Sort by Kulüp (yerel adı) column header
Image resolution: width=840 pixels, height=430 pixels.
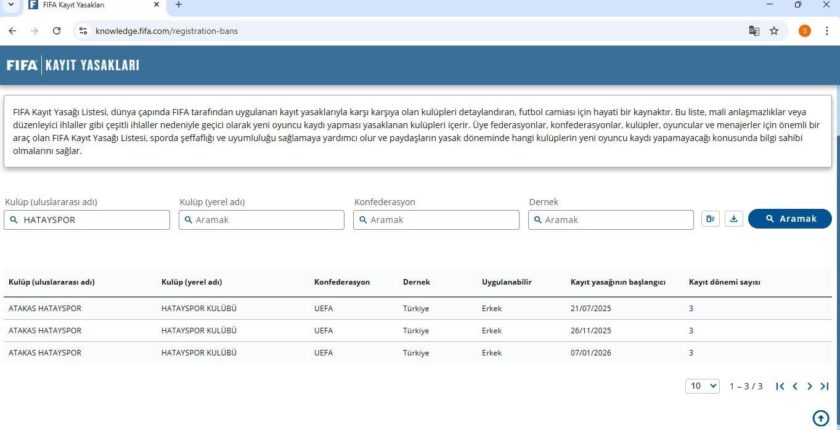click(192, 282)
